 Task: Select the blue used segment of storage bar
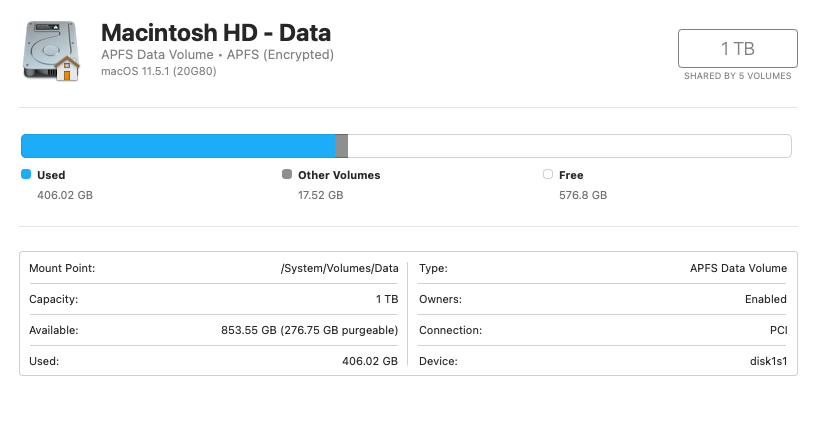click(178, 146)
